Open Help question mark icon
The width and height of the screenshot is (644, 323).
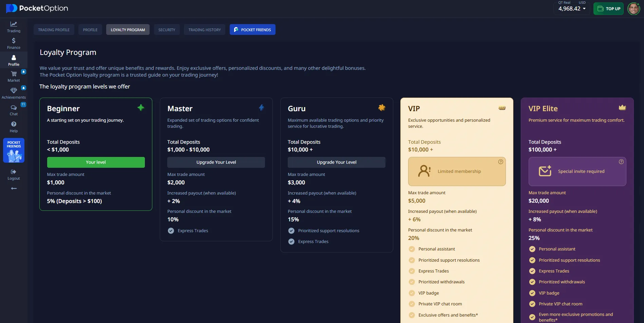(14, 124)
